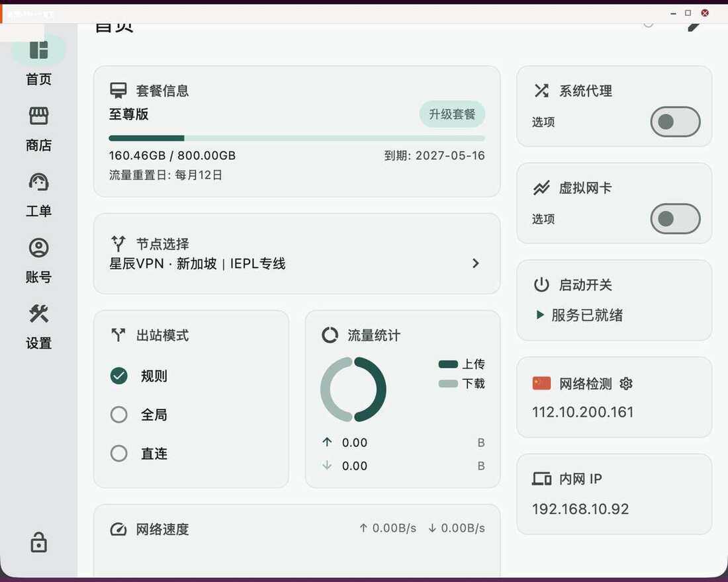Screen dimensions: 728x582
Task: Click the 网络速度 speedometer icon
Action: [x=118, y=529]
